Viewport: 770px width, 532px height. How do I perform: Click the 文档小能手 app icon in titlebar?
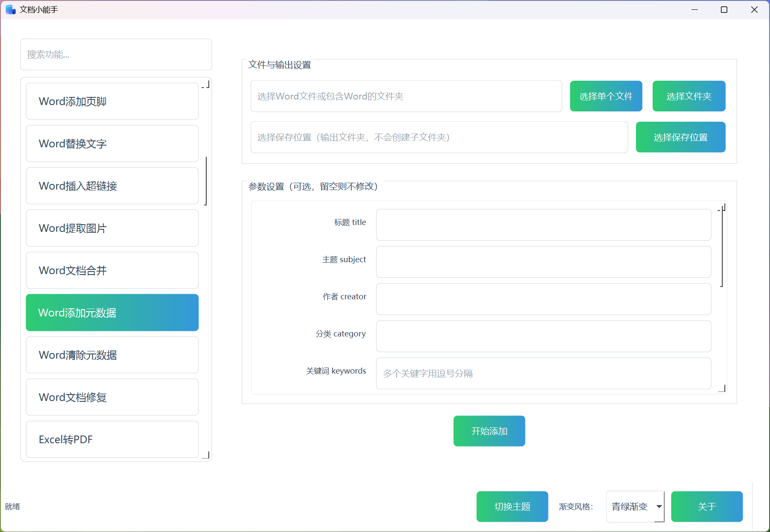point(10,9)
